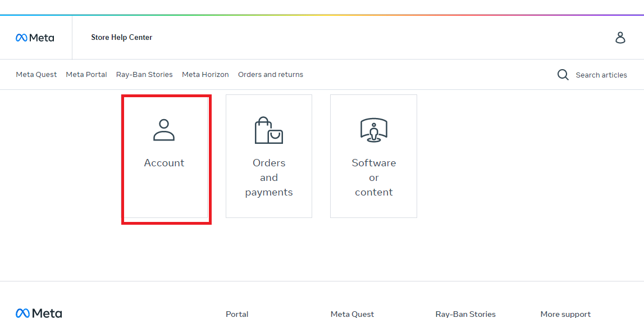
Task: Click the Meta logo in the header
Action: tap(35, 38)
